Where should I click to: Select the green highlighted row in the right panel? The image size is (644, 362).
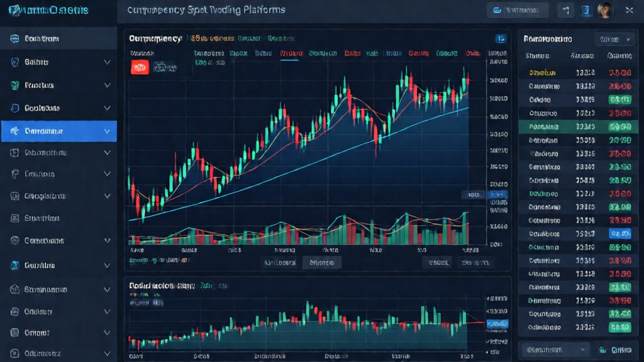point(579,127)
